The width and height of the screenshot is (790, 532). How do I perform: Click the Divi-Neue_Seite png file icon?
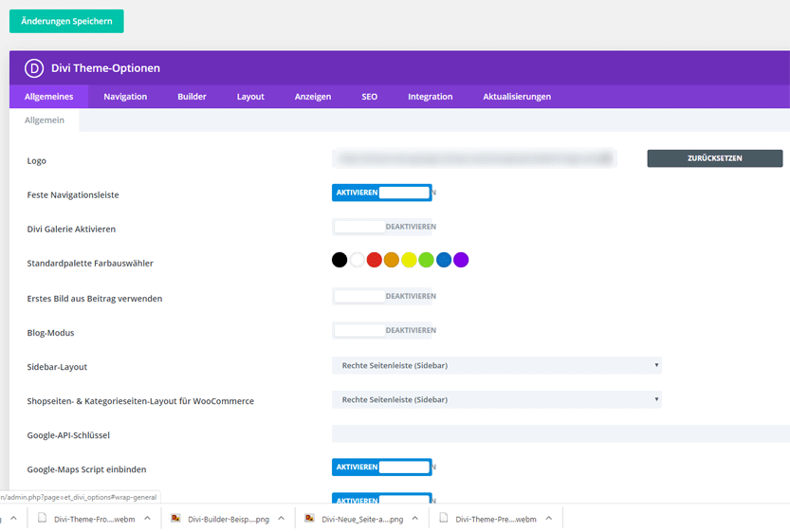click(310, 518)
